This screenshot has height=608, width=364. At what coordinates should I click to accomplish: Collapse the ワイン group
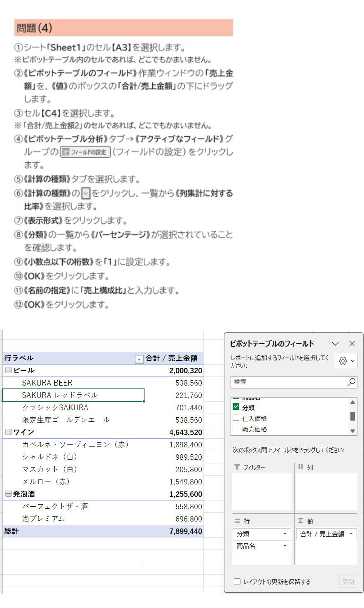pyautogui.click(x=8, y=432)
